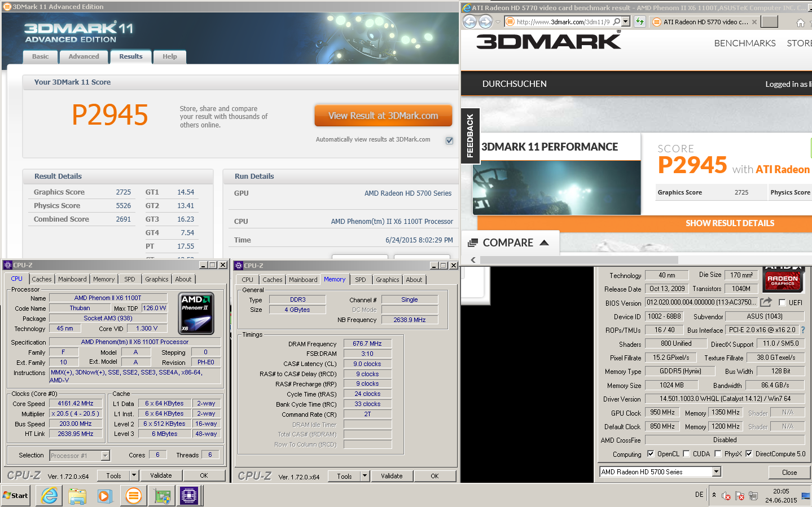
Task: Click the green refresh arrows icon in IE
Action: coord(639,21)
